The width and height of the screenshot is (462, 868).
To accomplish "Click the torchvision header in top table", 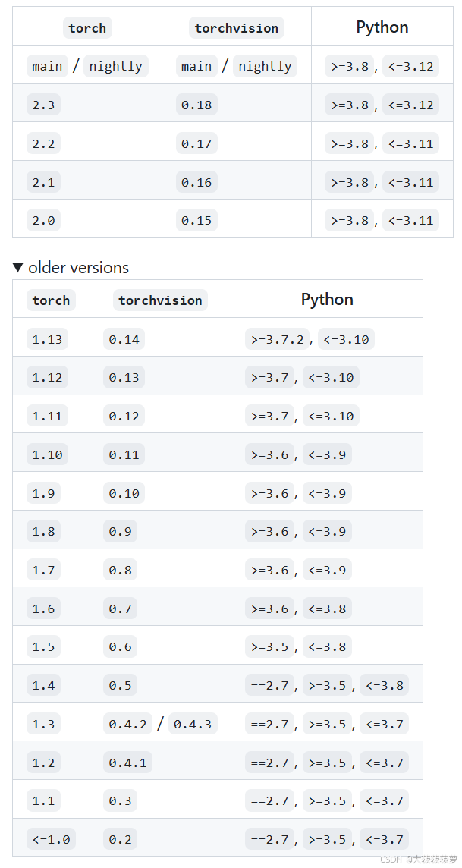I will point(236,28).
